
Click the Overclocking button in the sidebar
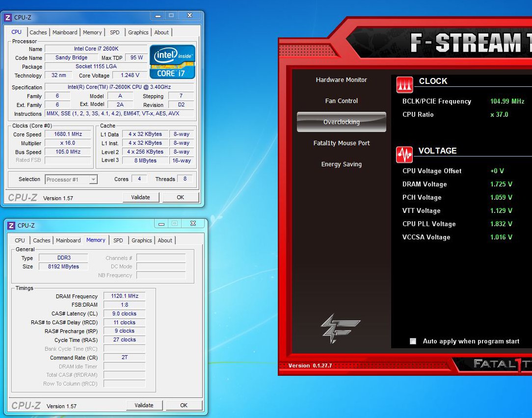pyautogui.click(x=341, y=122)
